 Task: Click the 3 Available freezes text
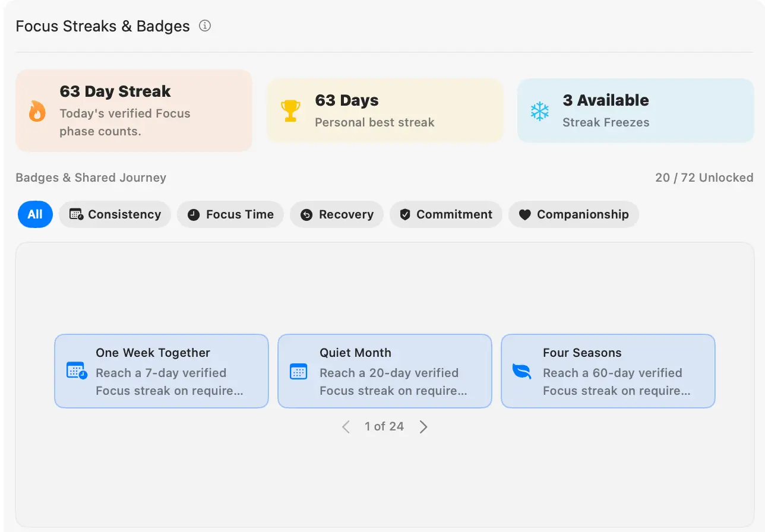point(606,100)
